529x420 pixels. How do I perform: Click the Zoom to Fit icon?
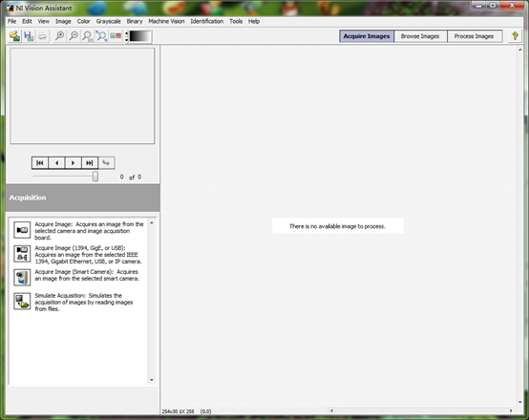[x=101, y=36]
